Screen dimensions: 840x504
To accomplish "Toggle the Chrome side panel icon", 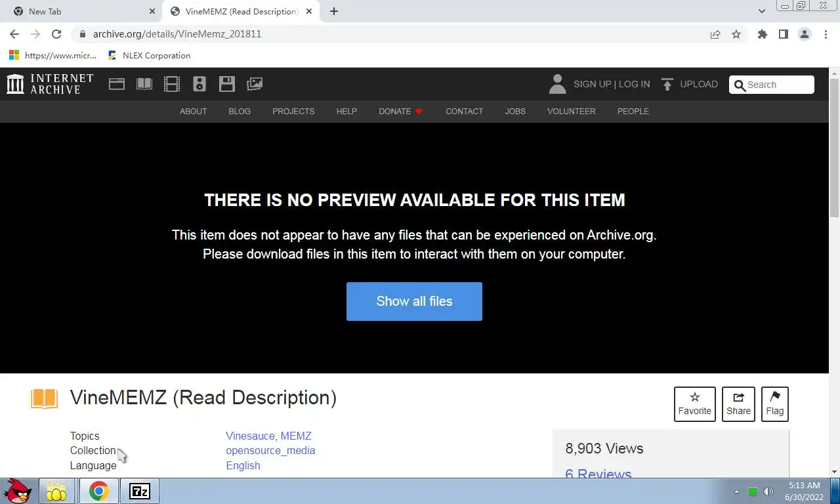I will tap(783, 34).
